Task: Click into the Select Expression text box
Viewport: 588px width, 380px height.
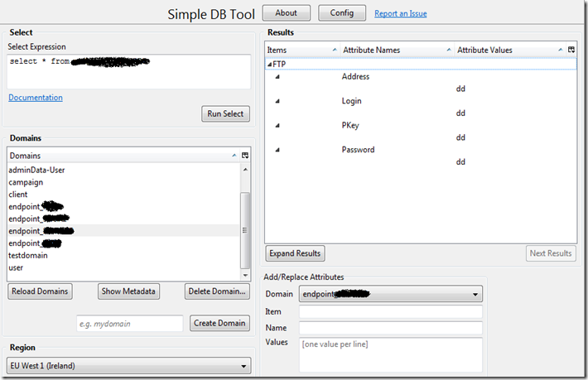Action: point(128,71)
